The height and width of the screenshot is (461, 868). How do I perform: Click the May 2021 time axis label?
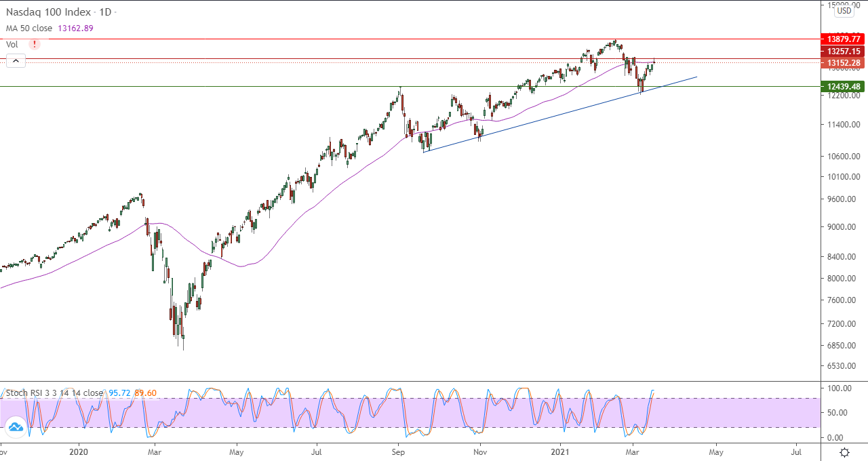click(x=716, y=452)
